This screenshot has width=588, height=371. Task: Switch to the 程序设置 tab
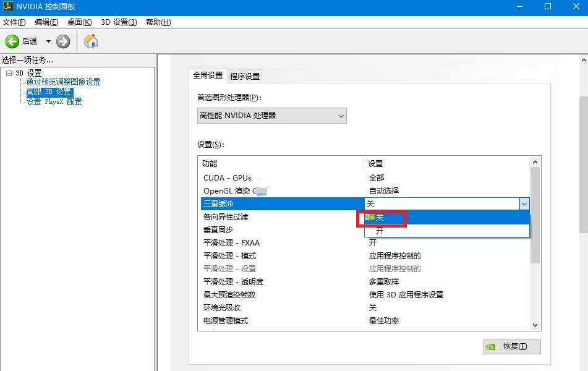pyautogui.click(x=245, y=76)
